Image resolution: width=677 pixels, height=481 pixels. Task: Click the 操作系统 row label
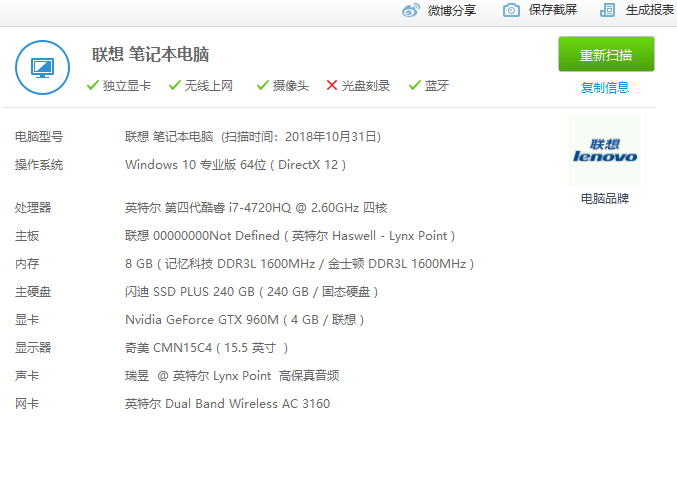pyautogui.click(x=39, y=165)
